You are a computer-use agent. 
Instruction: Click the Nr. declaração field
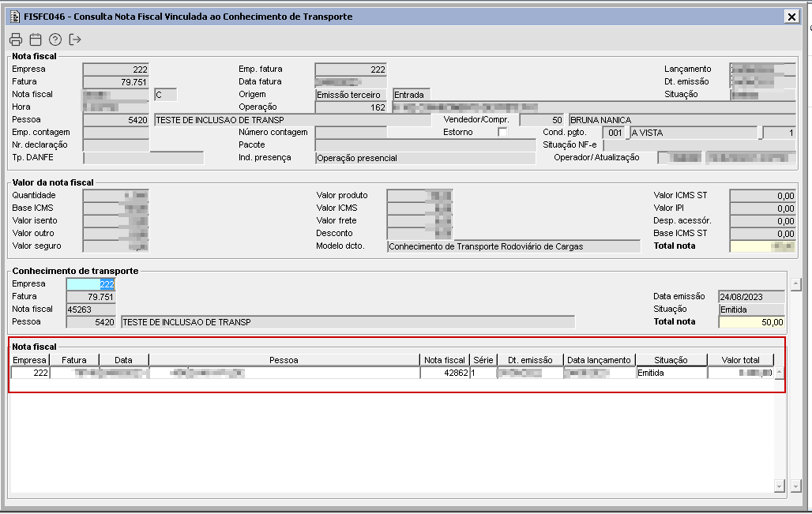click(x=115, y=145)
